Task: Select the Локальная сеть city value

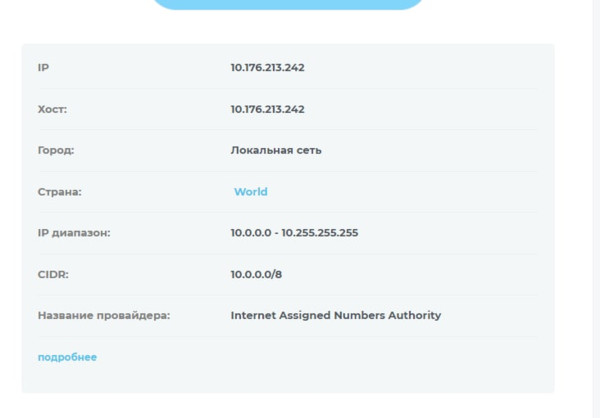Action: click(276, 150)
